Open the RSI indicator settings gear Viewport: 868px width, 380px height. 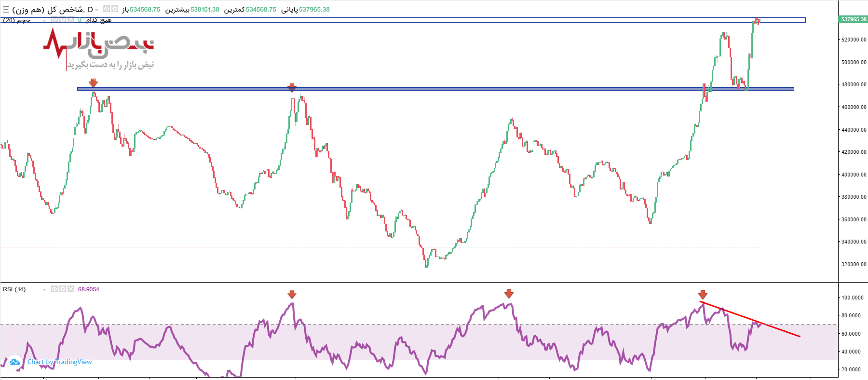tap(63, 289)
